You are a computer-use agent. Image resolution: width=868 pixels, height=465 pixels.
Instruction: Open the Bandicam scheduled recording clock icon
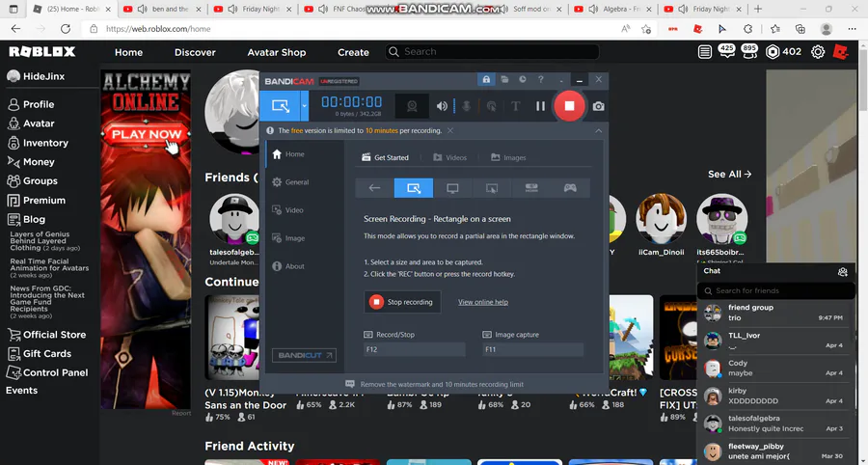coord(523,80)
